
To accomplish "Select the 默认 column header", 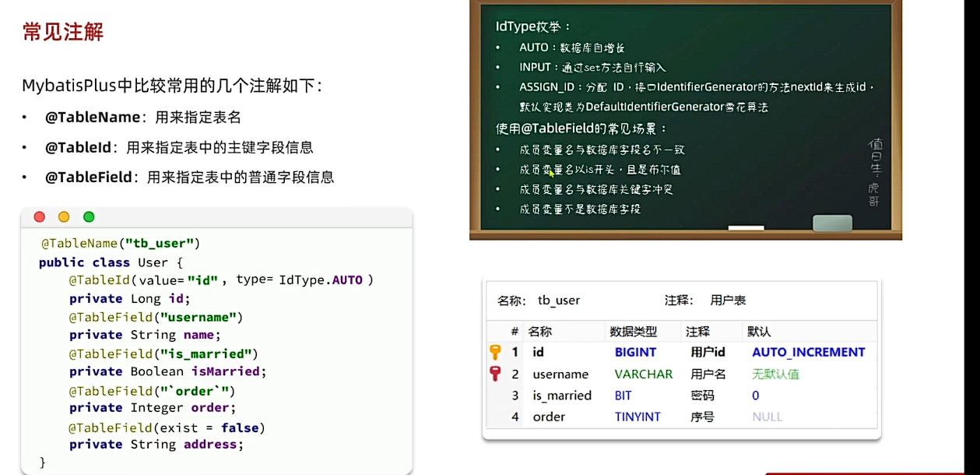I will [x=758, y=332].
